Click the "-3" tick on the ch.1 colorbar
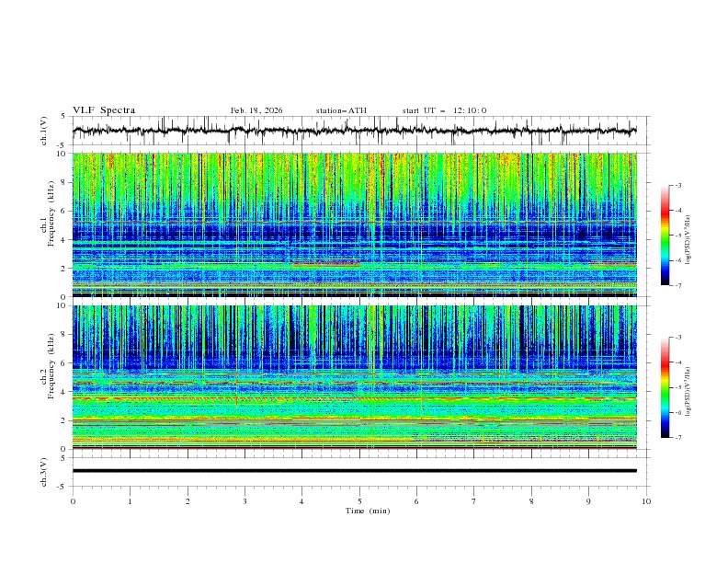 click(677, 185)
